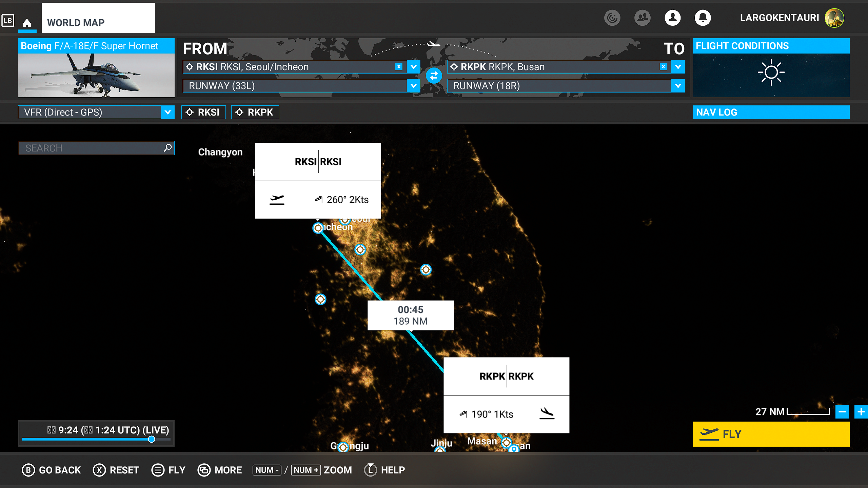Zoom out map with minus button

(x=842, y=412)
